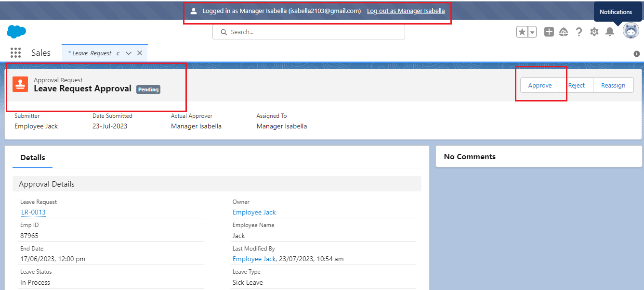Click the info icon below Notifications

636,54
